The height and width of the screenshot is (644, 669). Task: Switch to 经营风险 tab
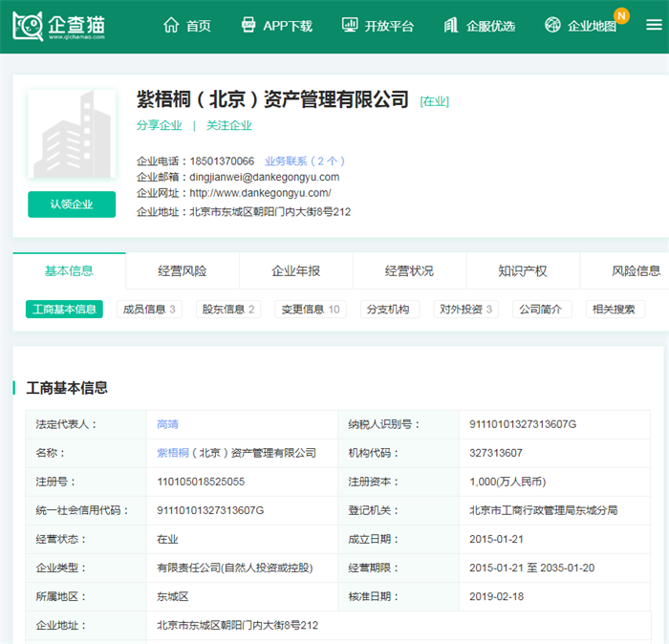tap(183, 270)
